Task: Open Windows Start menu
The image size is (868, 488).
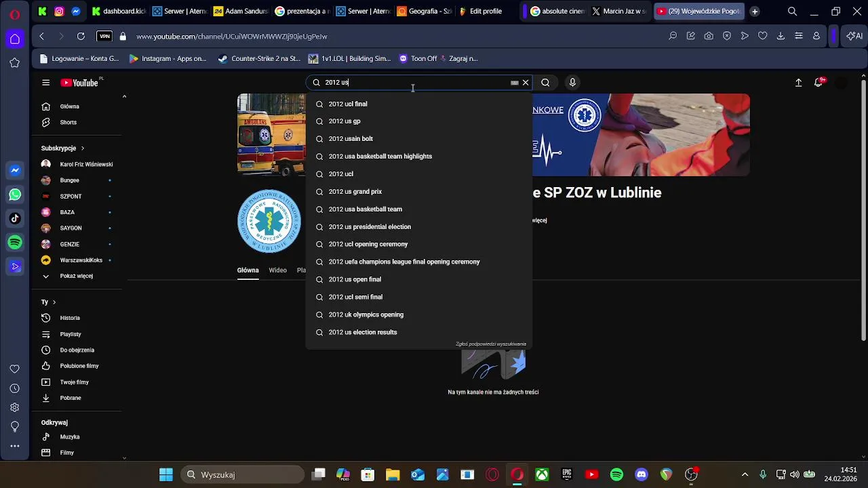Action: (166, 474)
